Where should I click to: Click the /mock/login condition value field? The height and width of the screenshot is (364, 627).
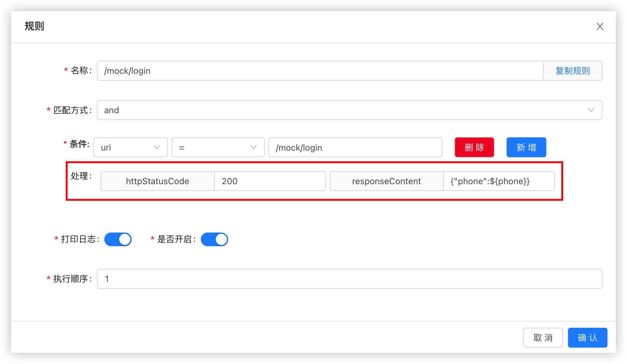coord(355,147)
